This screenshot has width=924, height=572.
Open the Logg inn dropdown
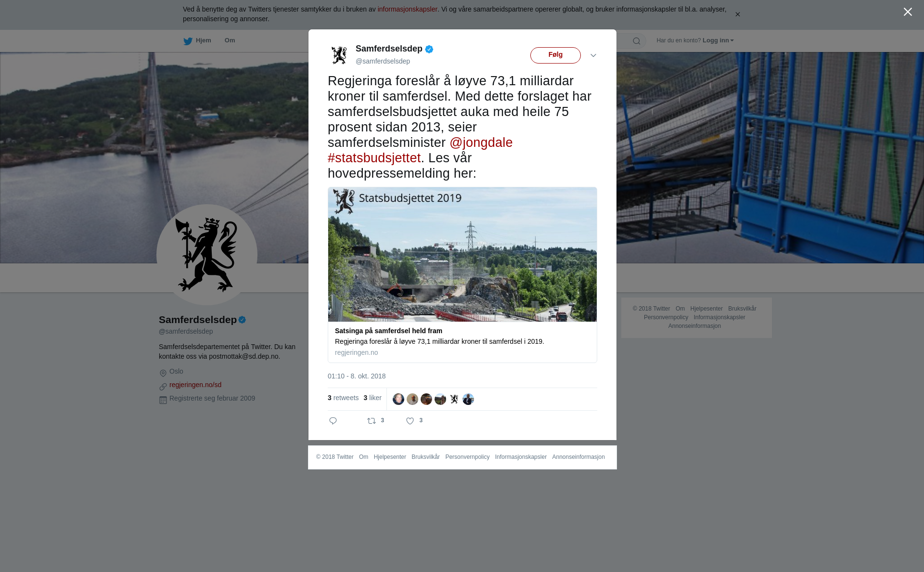tap(718, 40)
